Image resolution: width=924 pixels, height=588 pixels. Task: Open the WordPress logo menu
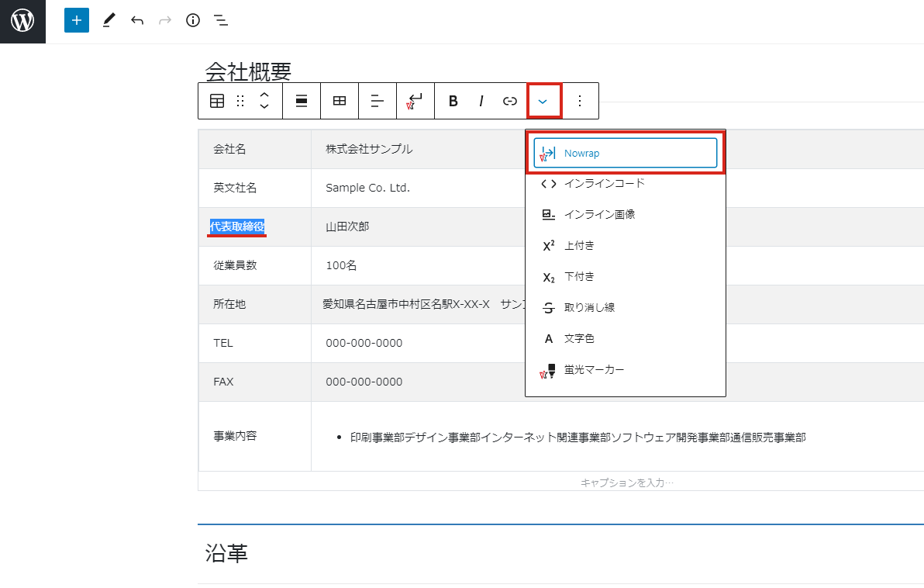[22, 21]
